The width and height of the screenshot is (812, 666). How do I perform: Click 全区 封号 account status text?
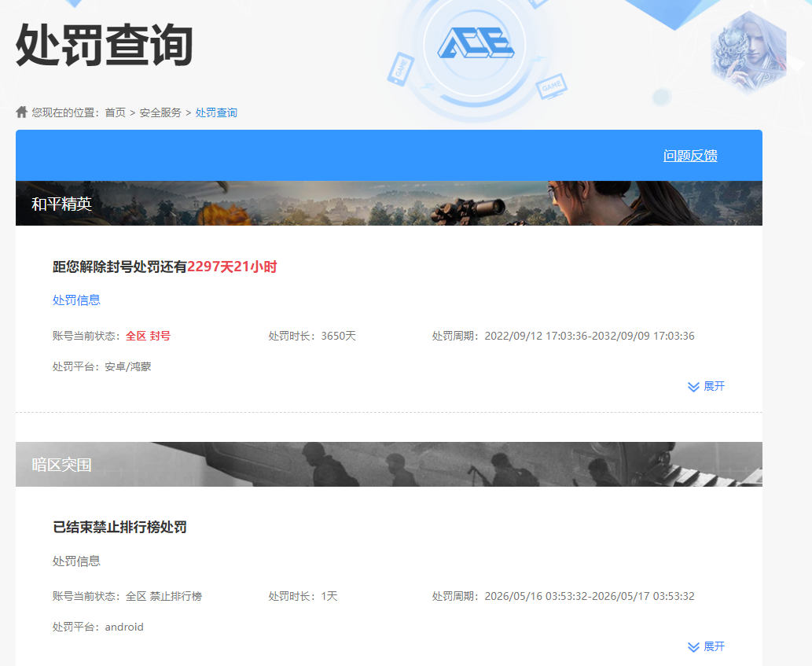point(148,336)
